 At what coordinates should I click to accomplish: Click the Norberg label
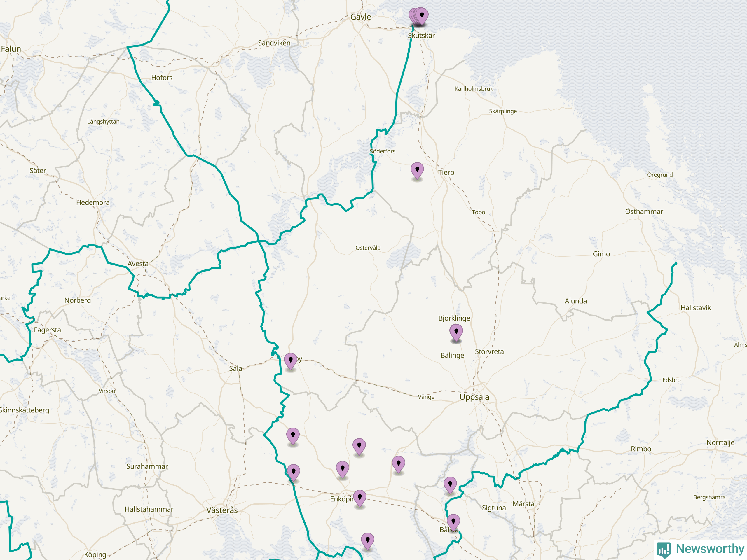click(x=78, y=300)
